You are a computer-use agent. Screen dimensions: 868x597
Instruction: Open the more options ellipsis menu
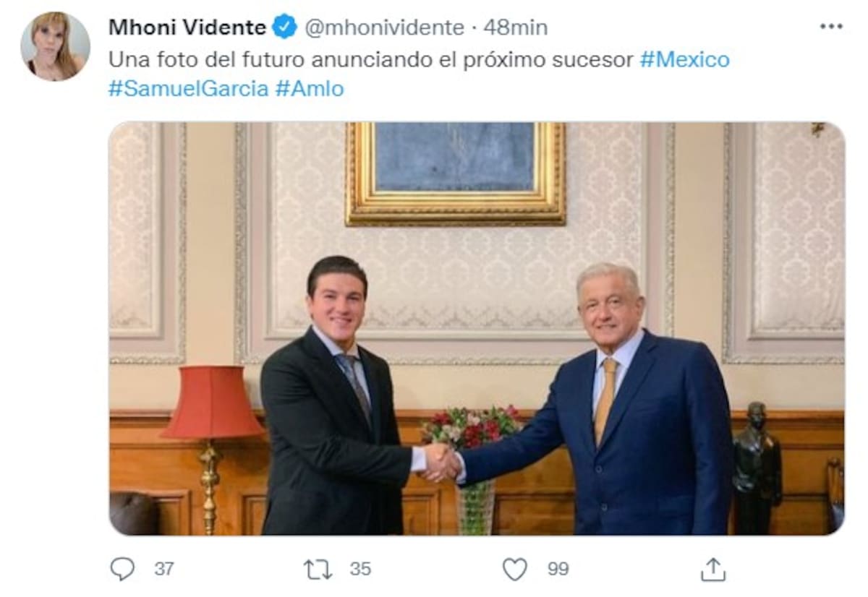coord(831,27)
